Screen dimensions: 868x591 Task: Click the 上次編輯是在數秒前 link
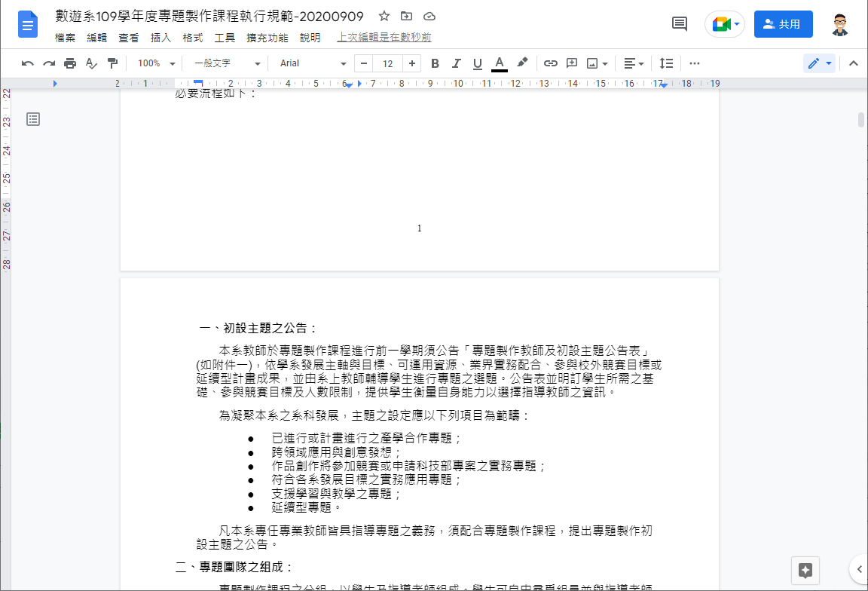(x=384, y=38)
